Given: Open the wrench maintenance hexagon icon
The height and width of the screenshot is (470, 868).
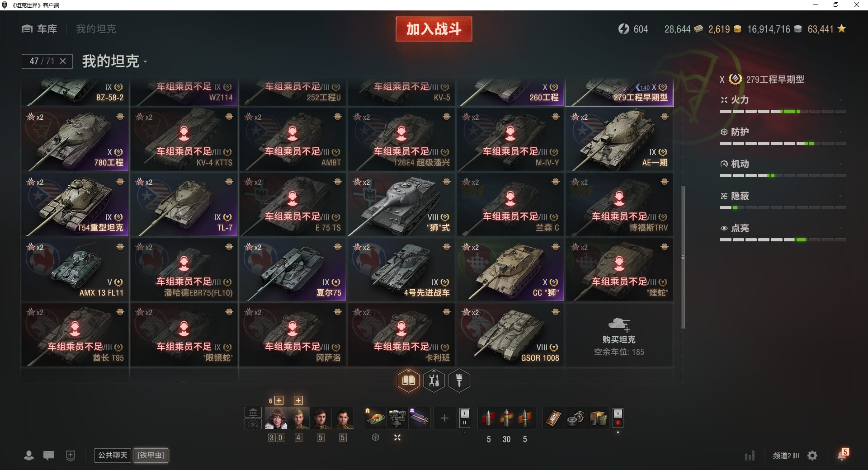Looking at the screenshot, I should click(x=434, y=381).
